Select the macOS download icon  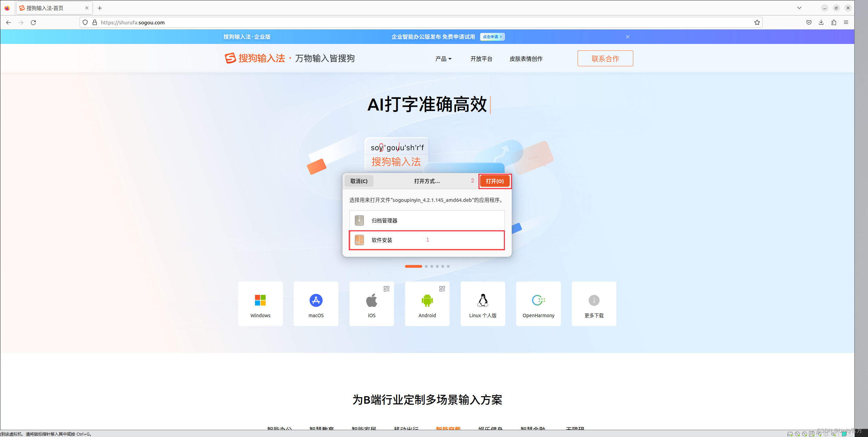point(316,300)
